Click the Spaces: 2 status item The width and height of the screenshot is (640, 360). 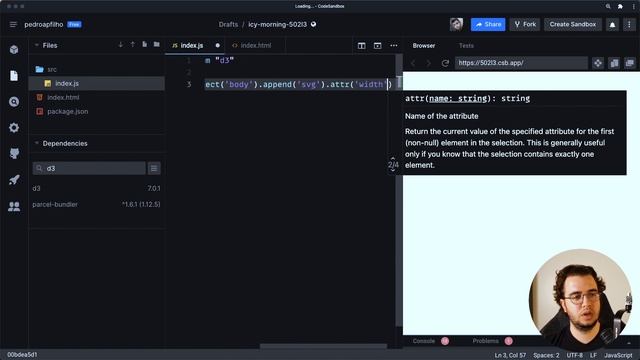(x=546, y=355)
